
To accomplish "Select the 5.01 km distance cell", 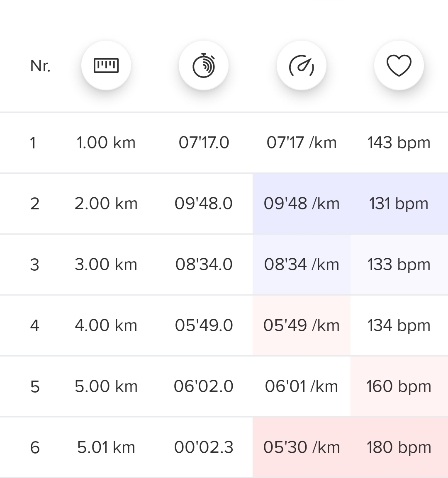I will point(106,447).
